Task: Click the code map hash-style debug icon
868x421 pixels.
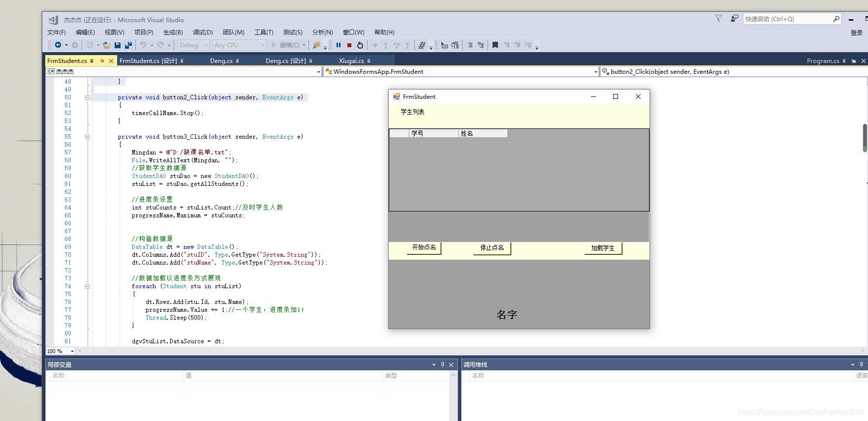Action: pos(422,45)
